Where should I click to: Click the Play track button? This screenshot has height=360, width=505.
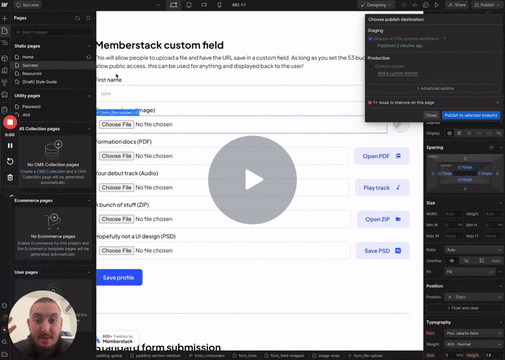382,188
